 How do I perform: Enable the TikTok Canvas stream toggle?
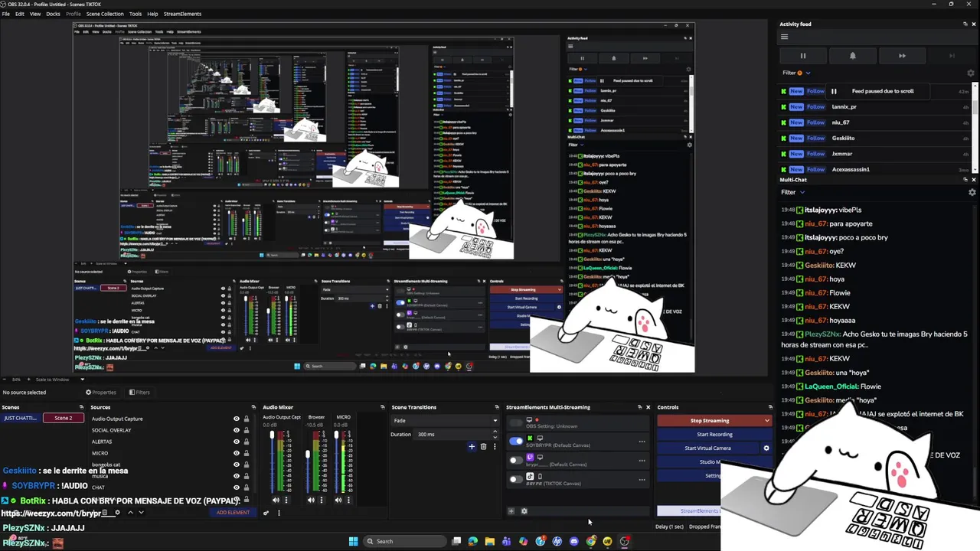click(516, 479)
